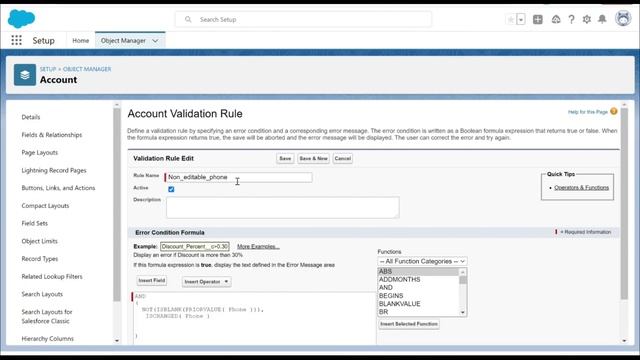Click the sidebar scrollbar down arrow
The height and width of the screenshot is (360, 640).
[117, 340]
